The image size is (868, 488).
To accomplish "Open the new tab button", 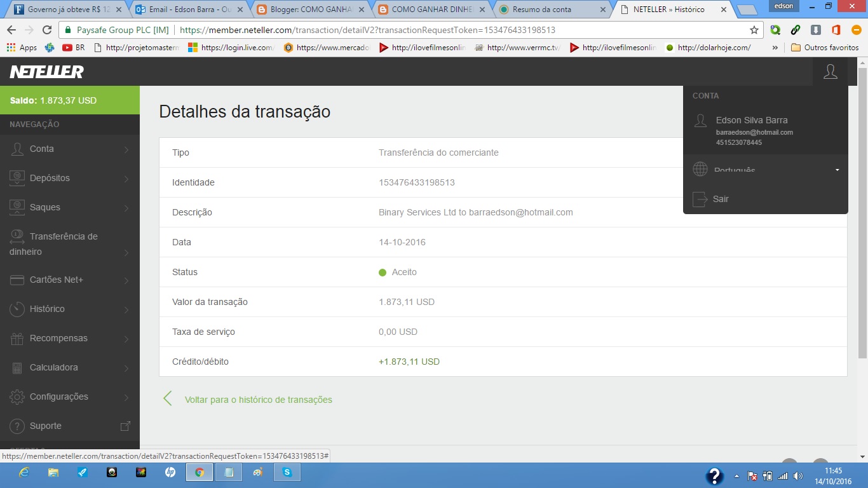I will 747,10.
